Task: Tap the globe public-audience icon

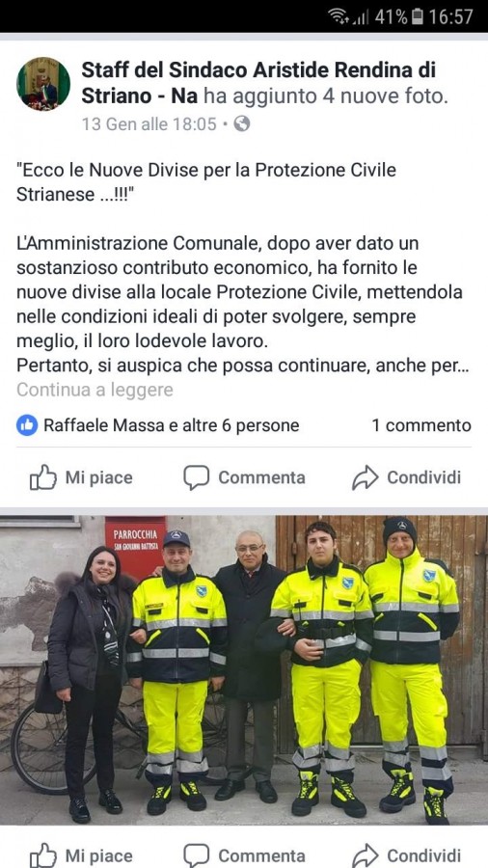Action: [242, 123]
